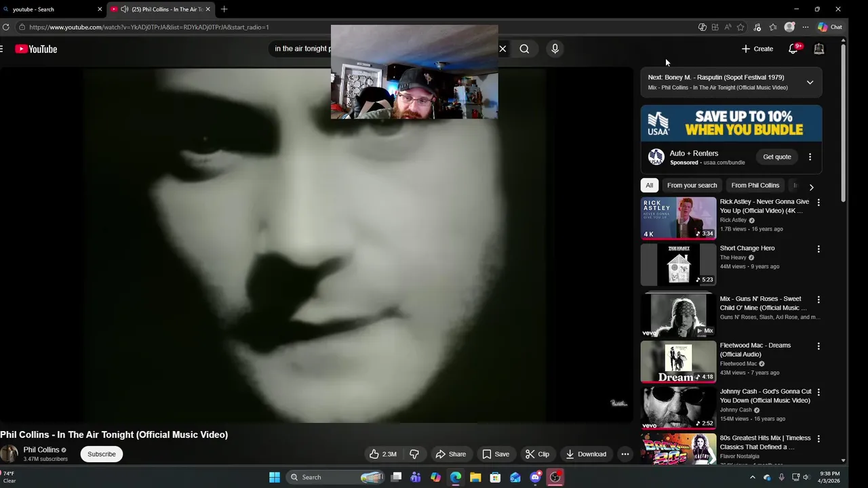Screen dimensions: 868x488
Task: Save the video to a playlist
Action: pos(495,454)
